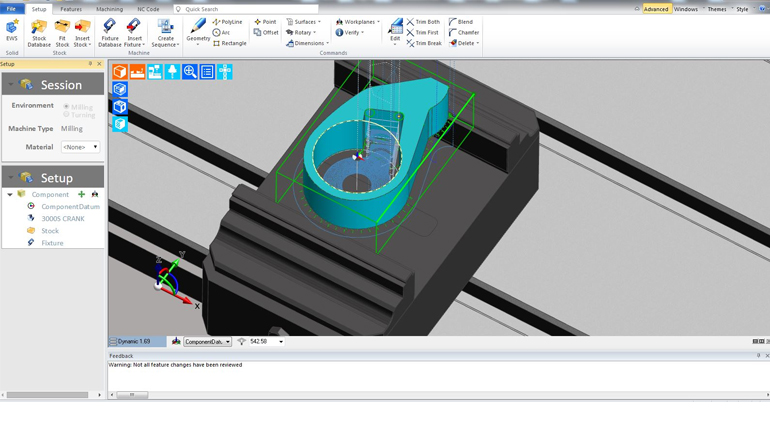The height and width of the screenshot is (430, 770).
Task: Open the Fixture Database tool
Action: pos(109,32)
